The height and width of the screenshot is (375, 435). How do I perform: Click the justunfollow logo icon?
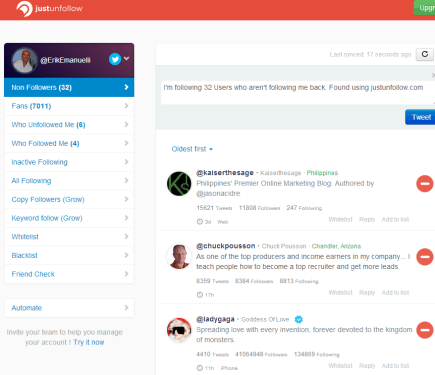pos(24,9)
